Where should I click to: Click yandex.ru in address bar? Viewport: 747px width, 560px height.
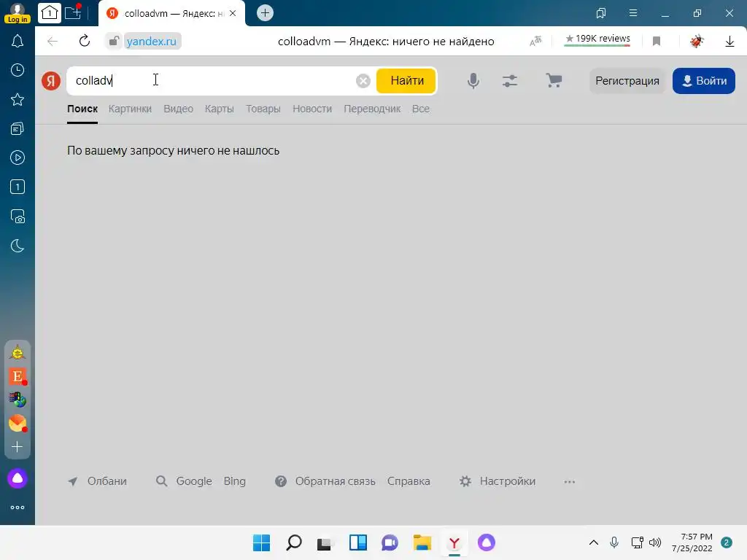pos(152,42)
